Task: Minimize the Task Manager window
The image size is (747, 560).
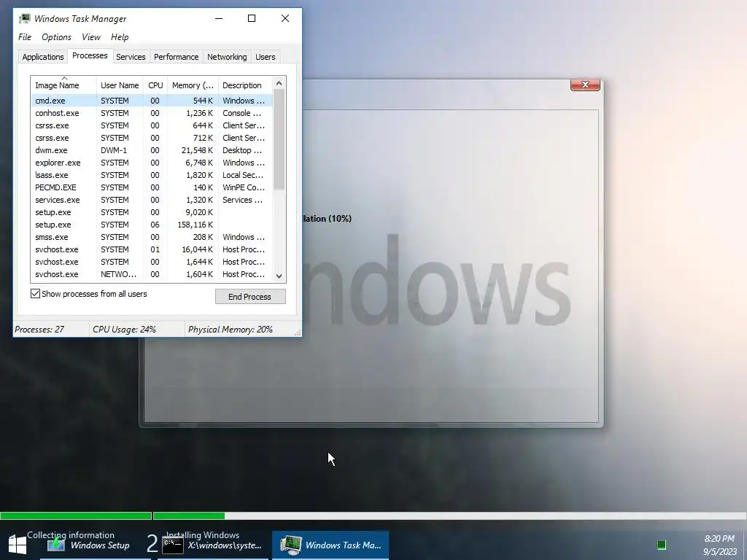Action: click(x=219, y=18)
